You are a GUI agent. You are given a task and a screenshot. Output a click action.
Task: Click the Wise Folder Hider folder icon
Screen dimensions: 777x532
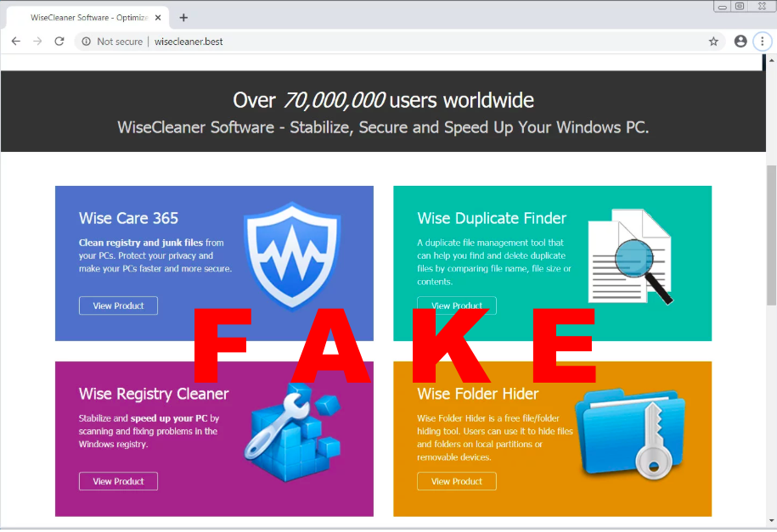[630, 434]
